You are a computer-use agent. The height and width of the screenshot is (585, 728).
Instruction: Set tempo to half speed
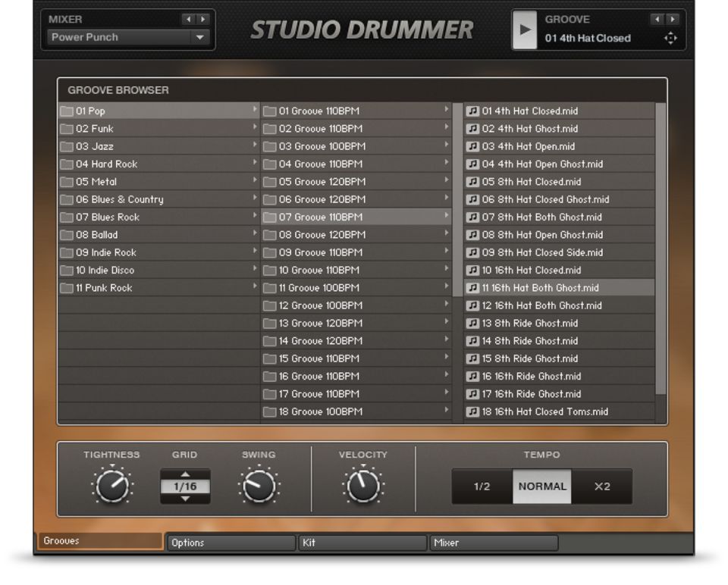click(482, 486)
